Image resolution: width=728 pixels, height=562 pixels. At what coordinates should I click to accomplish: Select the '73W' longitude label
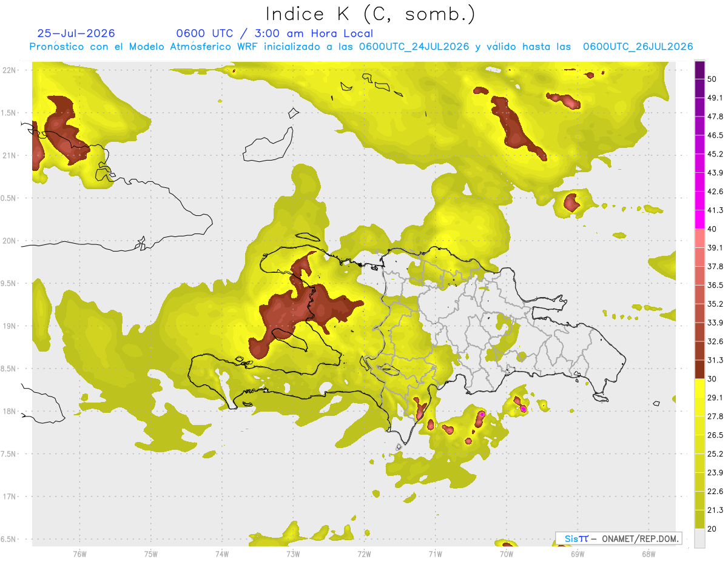293,554
